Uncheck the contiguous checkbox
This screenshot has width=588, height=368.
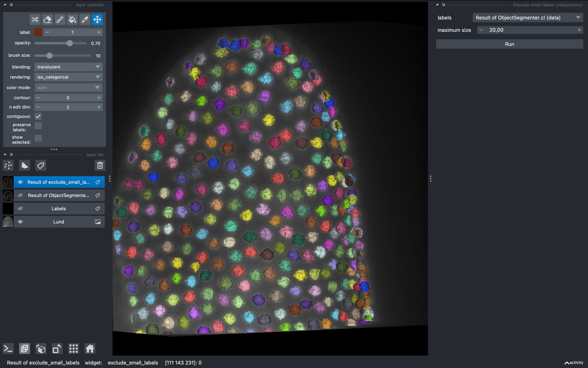tap(38, 116)
